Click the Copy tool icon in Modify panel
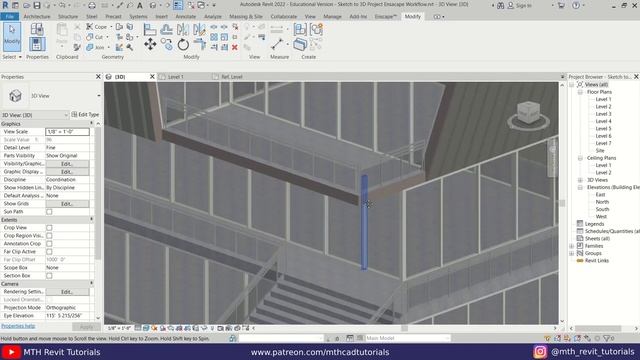This screenshot has width=640, height=360. click(x=167, y=44)
